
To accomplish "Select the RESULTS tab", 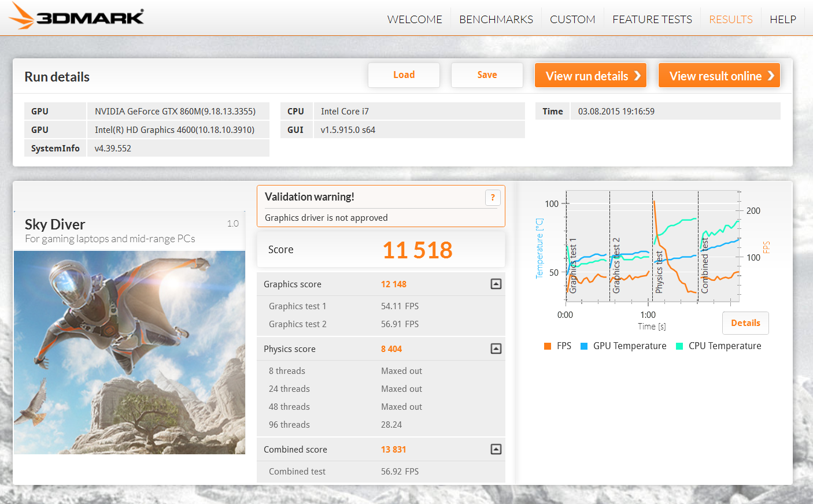I will pos(731,20).
